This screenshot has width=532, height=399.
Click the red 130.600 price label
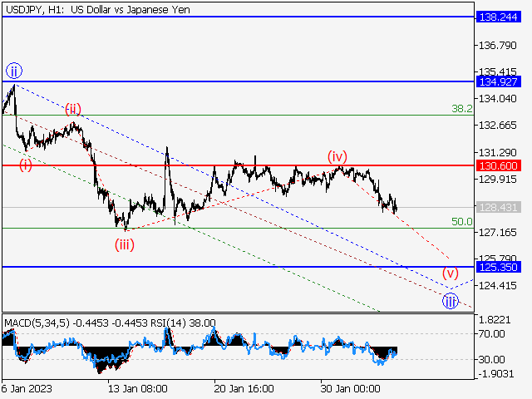[498, 165]
